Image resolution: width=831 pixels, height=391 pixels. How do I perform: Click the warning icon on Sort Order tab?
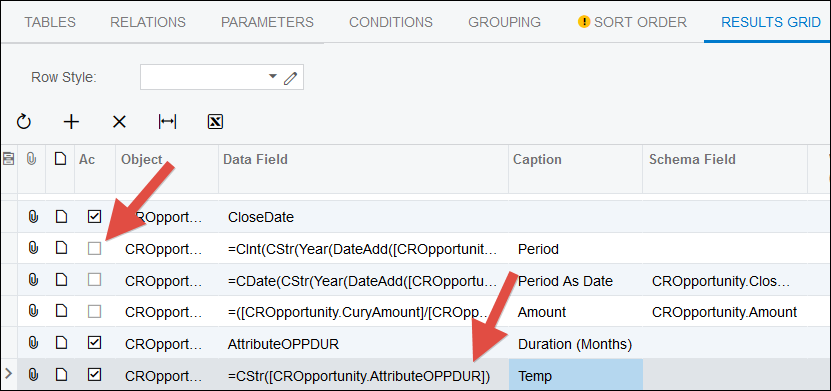pyautogui.click(x=584, y=22)
